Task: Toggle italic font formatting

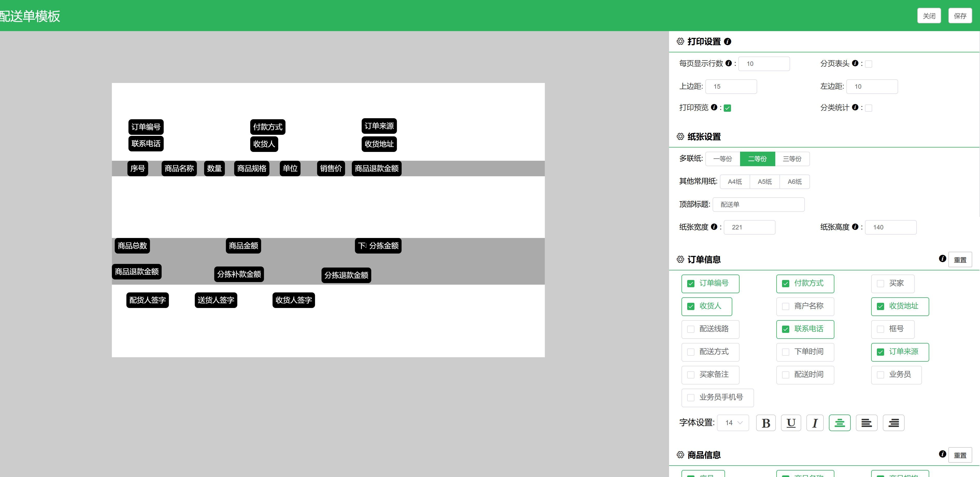Action: coord(815,423)
